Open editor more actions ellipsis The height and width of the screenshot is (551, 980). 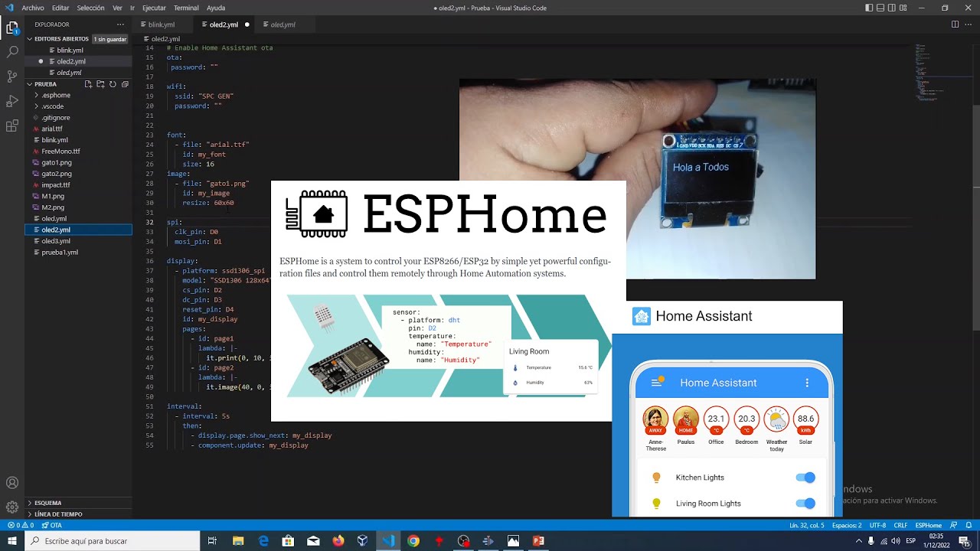[969, 24]
